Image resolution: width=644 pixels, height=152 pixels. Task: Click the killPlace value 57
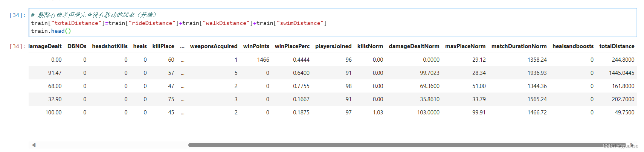(x=171, y=73)
